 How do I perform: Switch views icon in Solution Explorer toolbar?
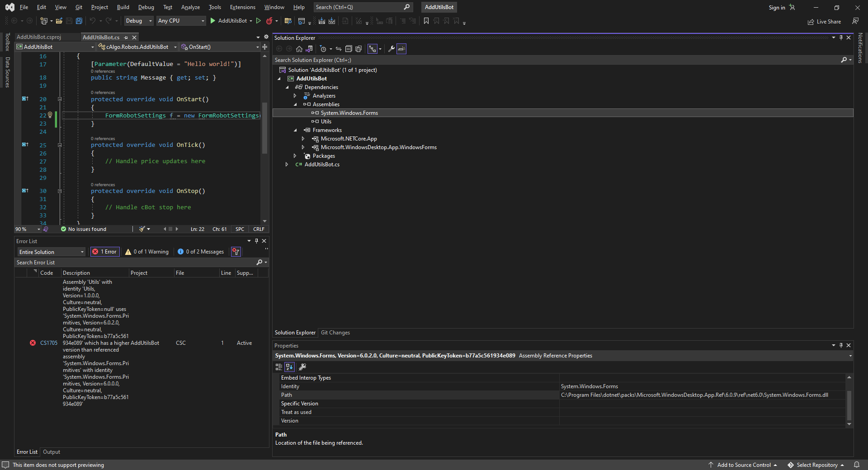(x=310, y=49)
